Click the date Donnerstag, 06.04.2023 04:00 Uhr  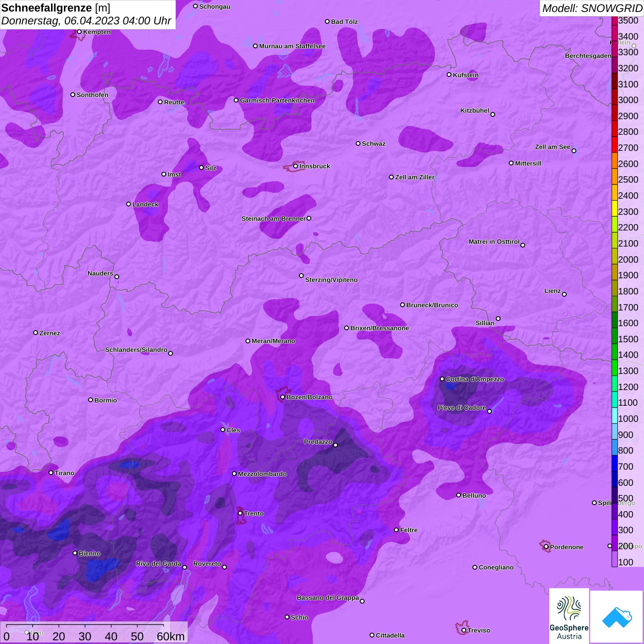86,21
